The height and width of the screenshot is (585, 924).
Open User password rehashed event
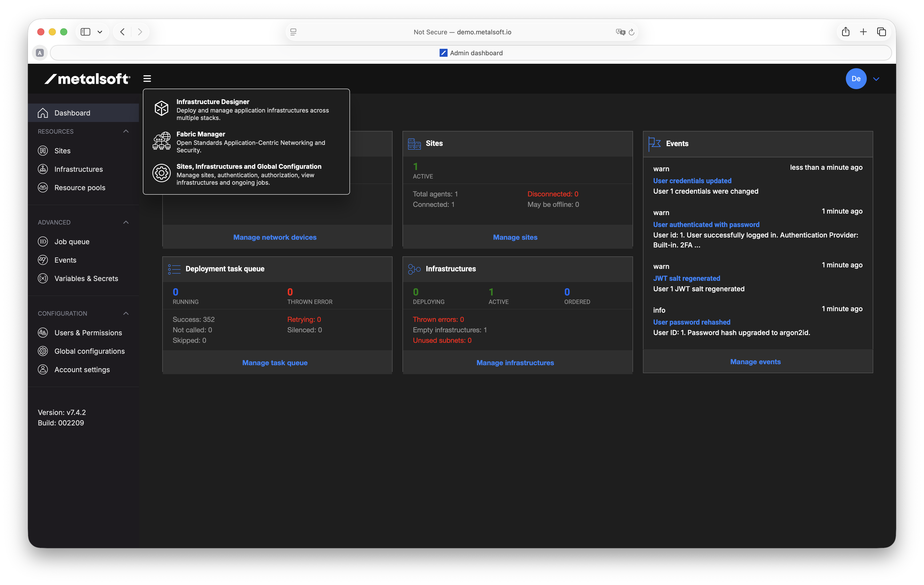[x=692, y=322]
